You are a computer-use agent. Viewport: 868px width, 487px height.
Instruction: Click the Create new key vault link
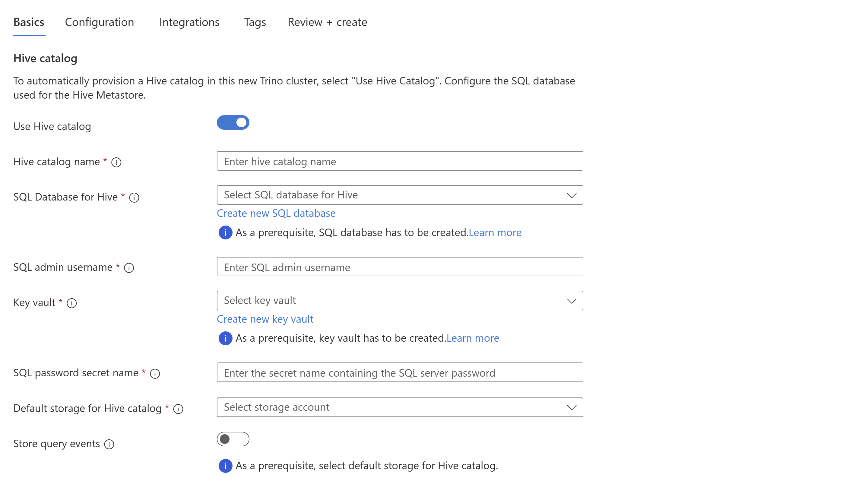pos(265,318)
